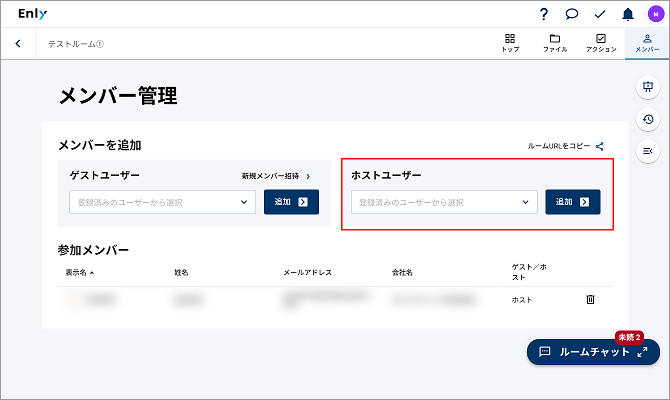The width and height of the screenshot is (670, 400).
Task: Open 新規メンバー招待 link
Action: click(276, 176)
